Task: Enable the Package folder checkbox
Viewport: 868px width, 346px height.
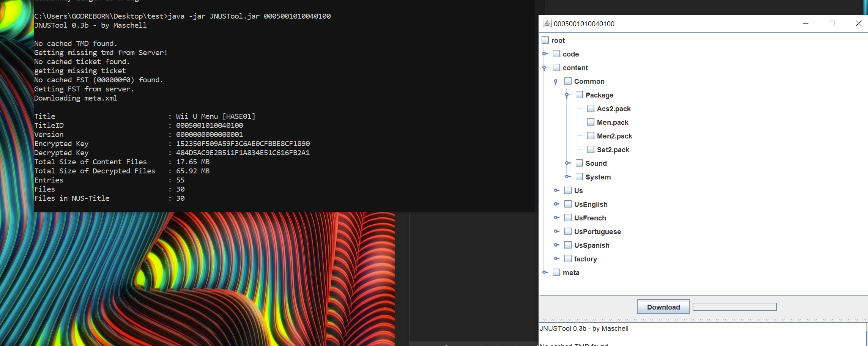Action: coord(580,95)
